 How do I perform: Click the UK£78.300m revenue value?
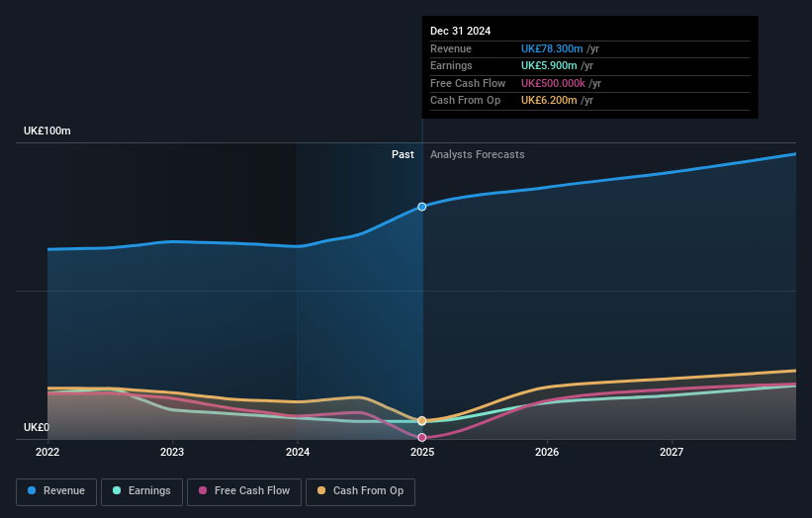coord(552,48)
